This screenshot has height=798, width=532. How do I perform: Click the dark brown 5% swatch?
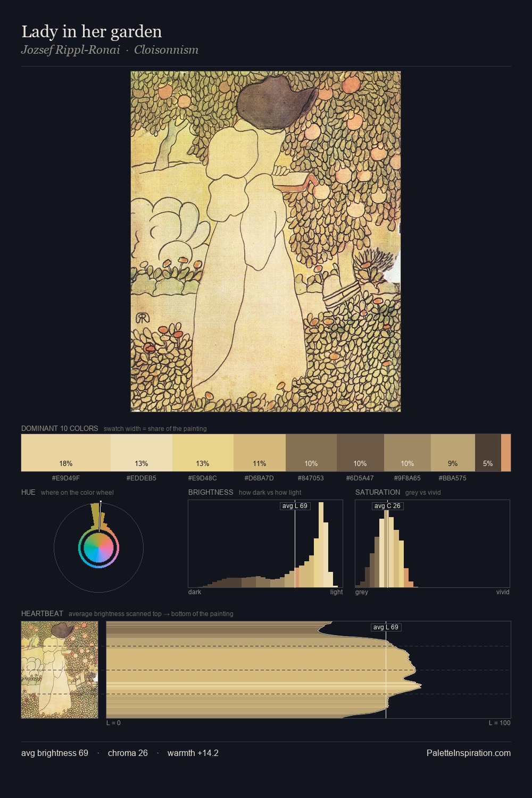coord(488,453)
